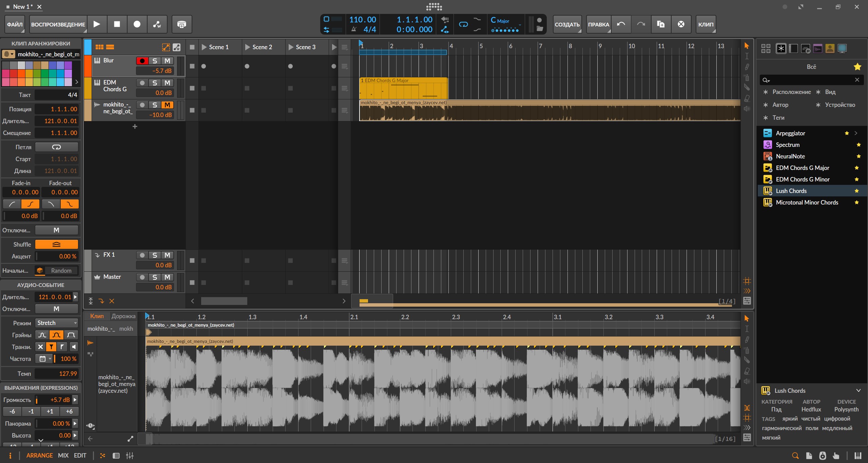Select Microtonal Minor Chords preset
The height and width of the screenshot is (463, 868).
coord(812,202)
